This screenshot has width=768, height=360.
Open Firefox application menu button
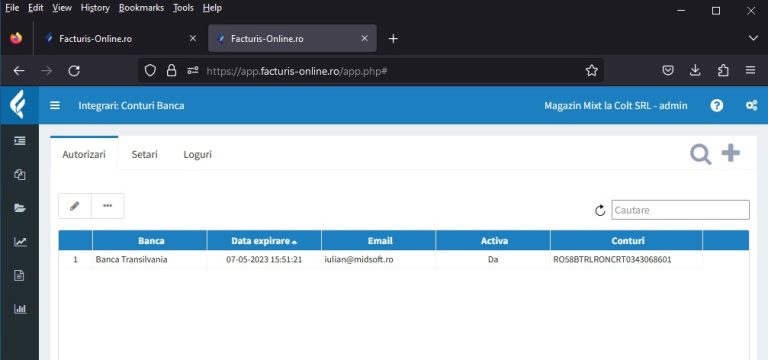[750, 71]
